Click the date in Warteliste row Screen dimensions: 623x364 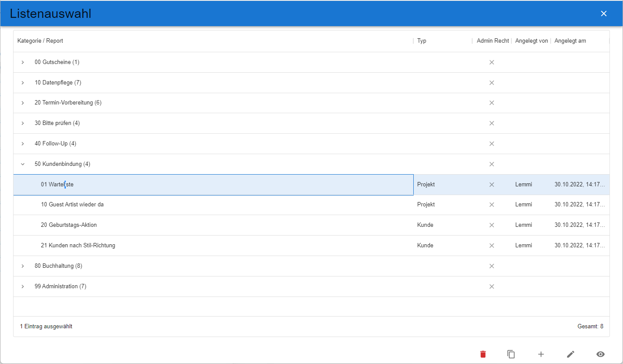580,185
